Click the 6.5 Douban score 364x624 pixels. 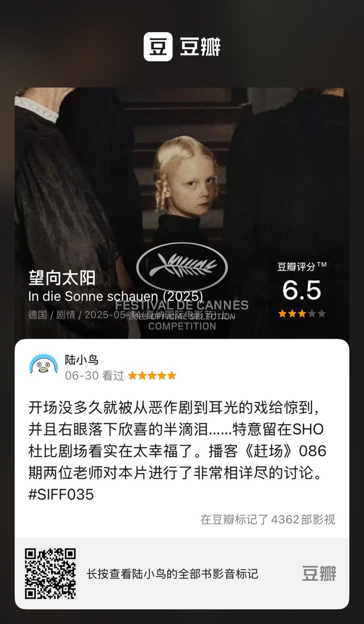302,291
